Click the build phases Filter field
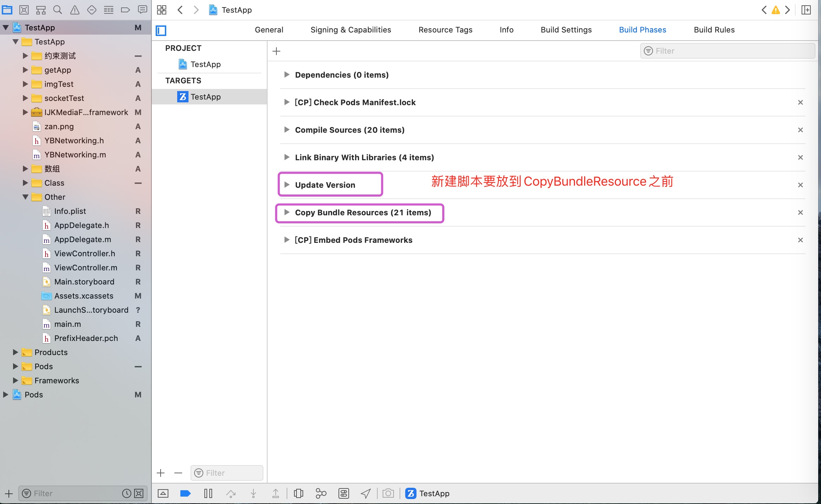The width and height of the screenshot is (821, 504). (x=727, y=51)
